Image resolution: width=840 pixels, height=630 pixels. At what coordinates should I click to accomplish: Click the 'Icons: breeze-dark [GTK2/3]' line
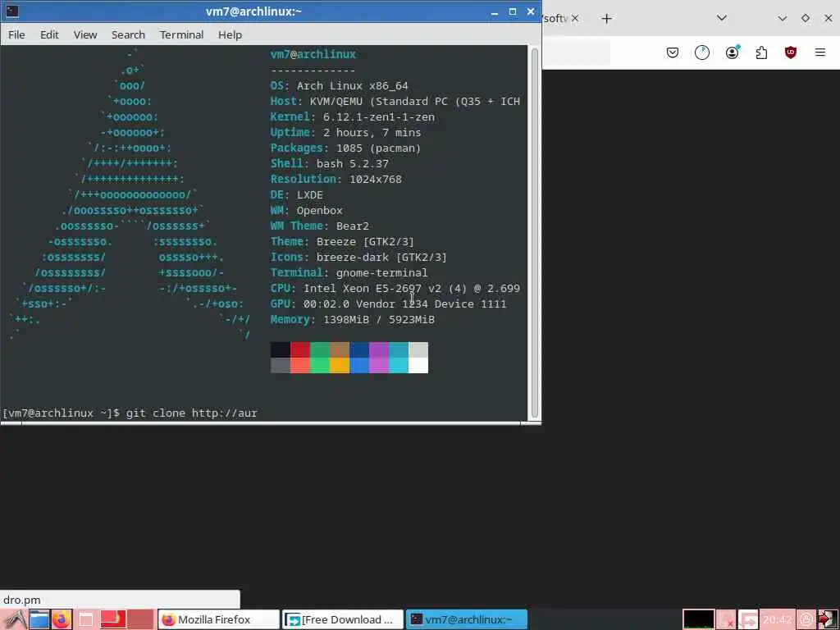358,257
